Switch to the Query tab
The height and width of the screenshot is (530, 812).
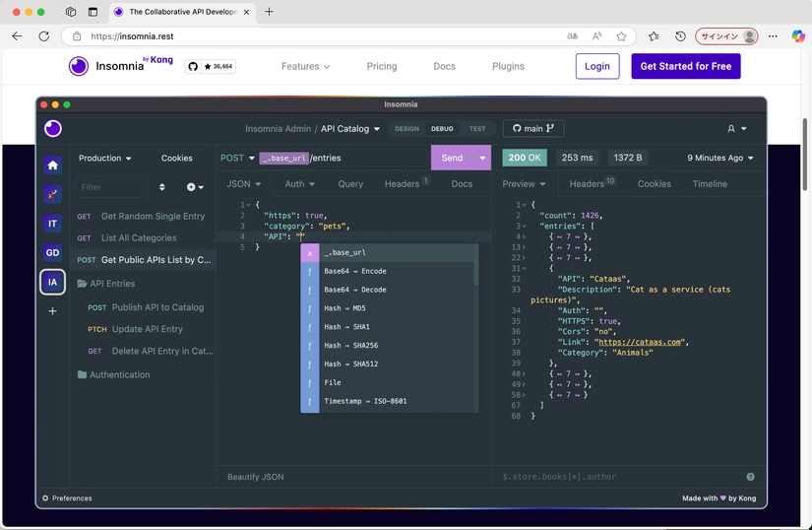click(350, 184)
